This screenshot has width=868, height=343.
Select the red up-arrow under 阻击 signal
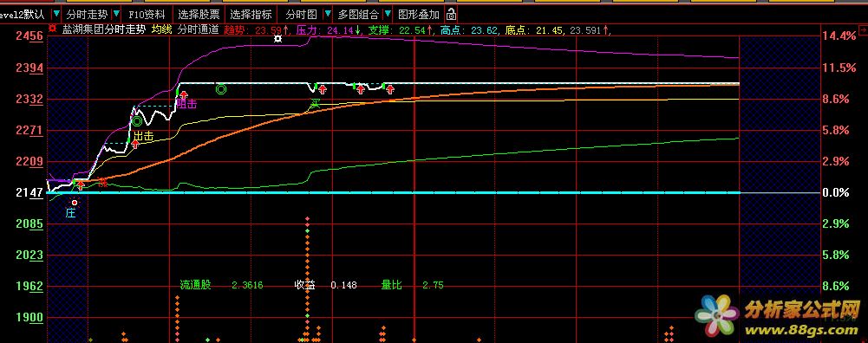[x=184, y=95]
